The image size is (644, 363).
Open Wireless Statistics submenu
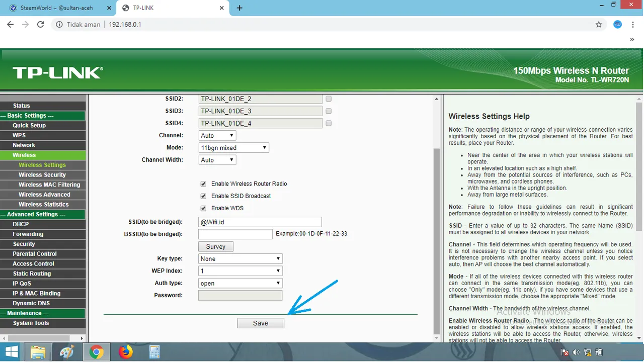(x=43, y=205)
